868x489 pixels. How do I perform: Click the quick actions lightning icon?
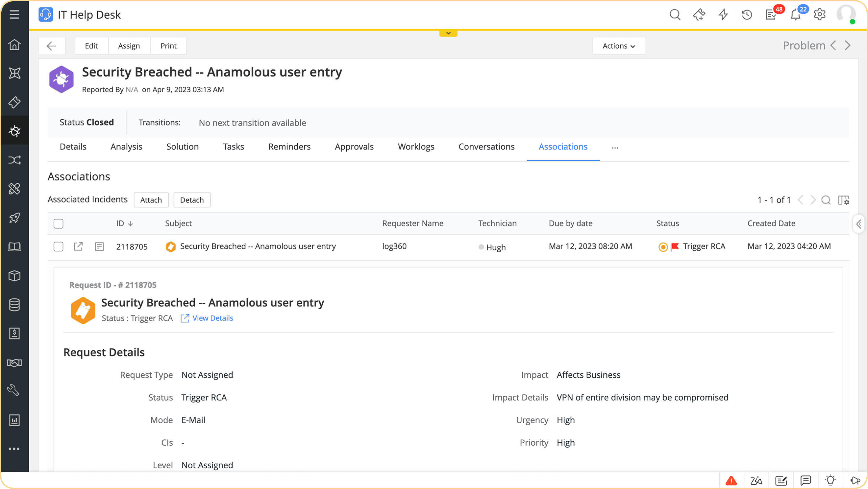pos(723,15)
